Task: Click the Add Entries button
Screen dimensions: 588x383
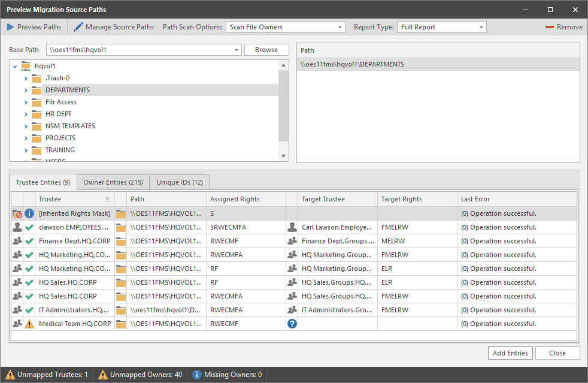Action: coord(510,353)
